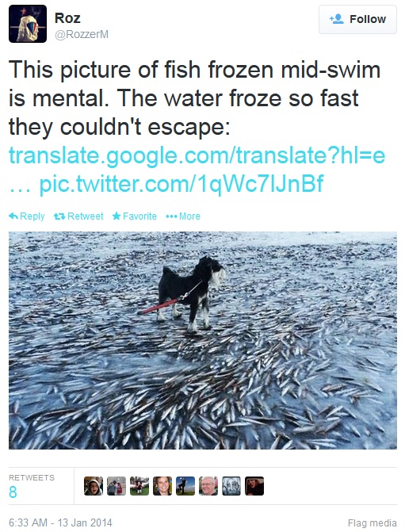The width and height of the screenshot is (405, 532).
Task: Open the frozen fish photo with dog
Action: [x=203, y=340]
